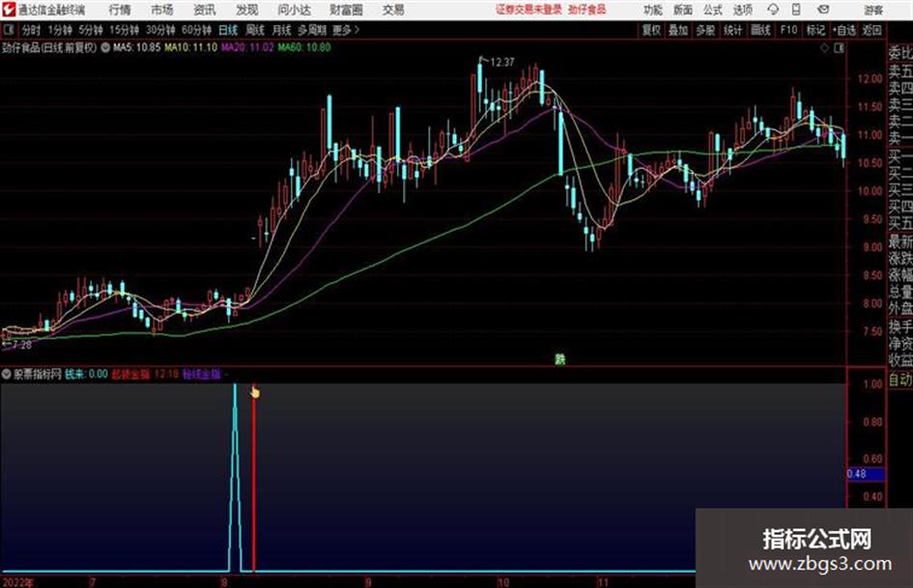913x588 pixels.
Task: Select the 多周期 multi-period tab
Action: pos(312,30)
